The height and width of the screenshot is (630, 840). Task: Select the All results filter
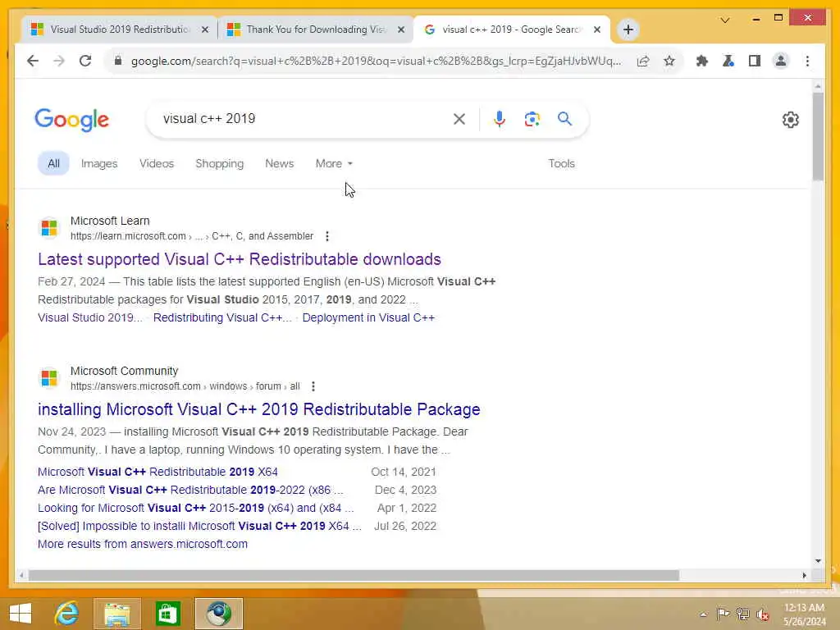pyautogui.click(x=53, y=163)
